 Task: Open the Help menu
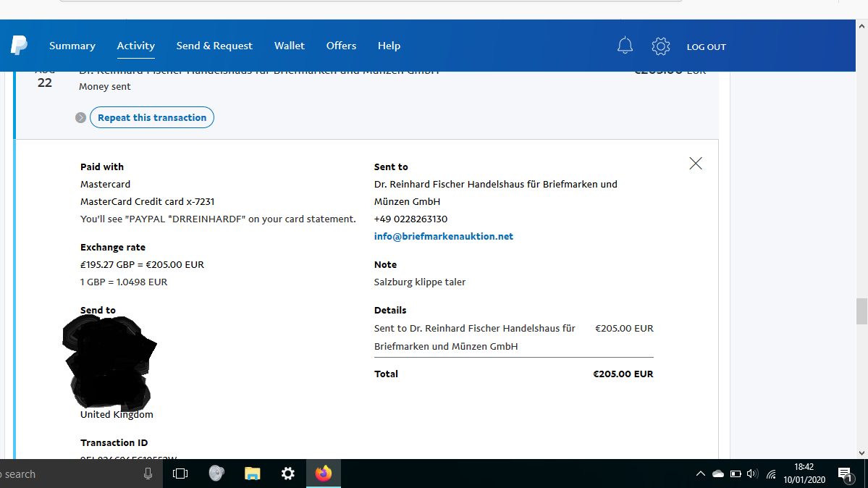pyautogui.click(x=389, y=46)
